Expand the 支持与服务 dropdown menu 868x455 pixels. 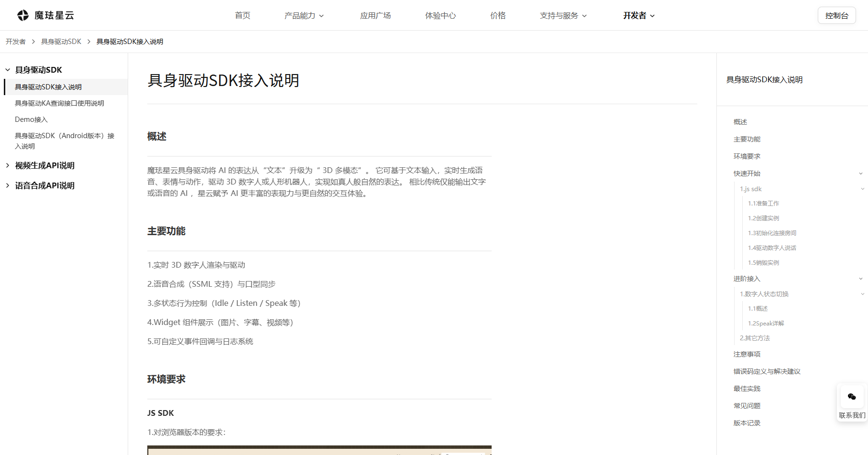coord(563,16)
